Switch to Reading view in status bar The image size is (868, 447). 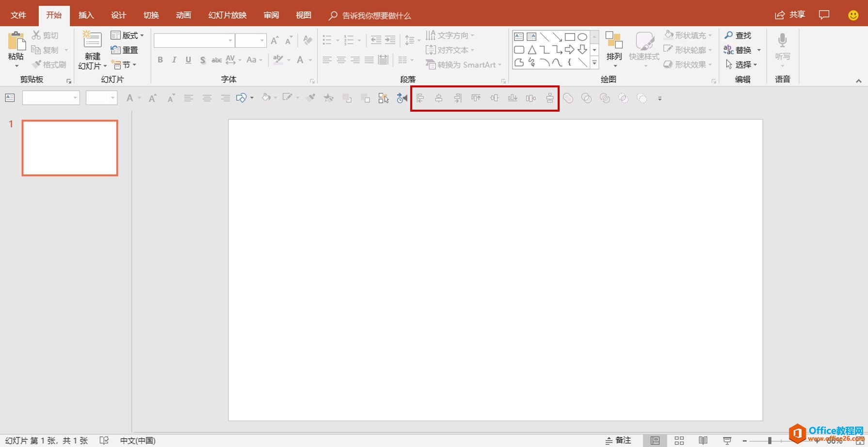(703, 440)
